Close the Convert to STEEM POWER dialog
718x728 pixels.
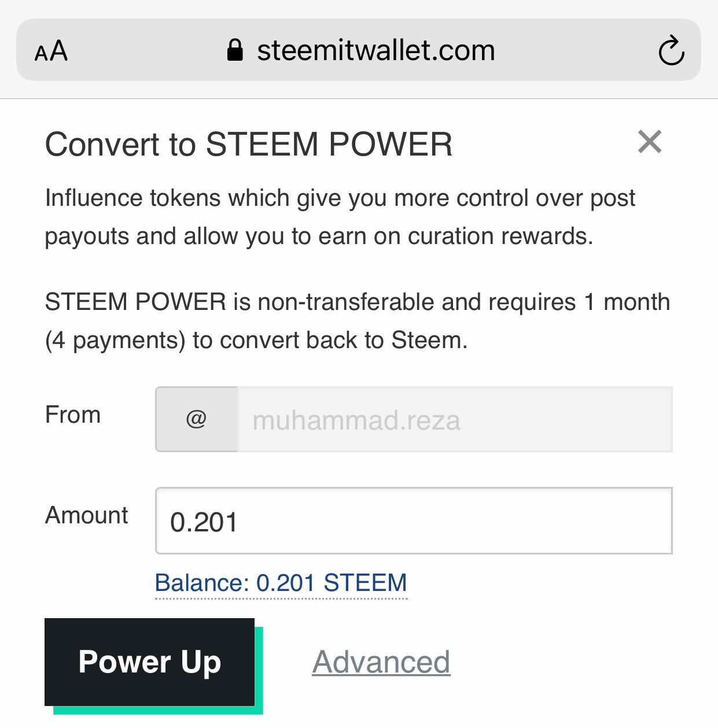[x=649, y=142]
